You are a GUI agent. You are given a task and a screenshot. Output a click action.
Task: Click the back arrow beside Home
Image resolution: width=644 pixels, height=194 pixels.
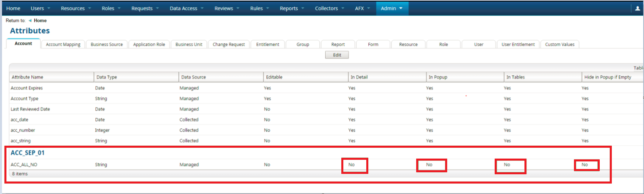(x=30, y=21)
